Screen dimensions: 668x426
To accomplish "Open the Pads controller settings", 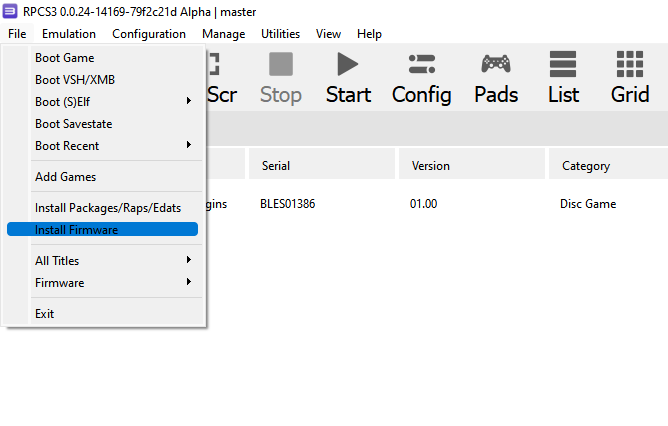I will pos(496,66).
